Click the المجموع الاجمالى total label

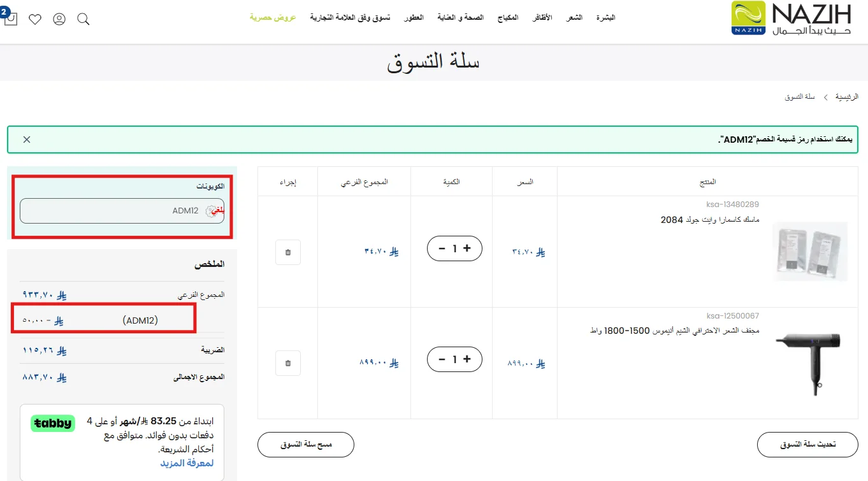point(199,377)
